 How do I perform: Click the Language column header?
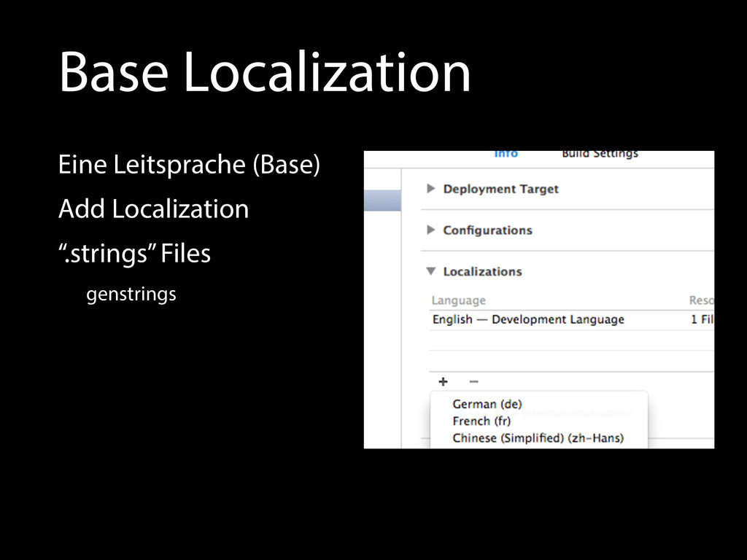[x=458, y=300]
